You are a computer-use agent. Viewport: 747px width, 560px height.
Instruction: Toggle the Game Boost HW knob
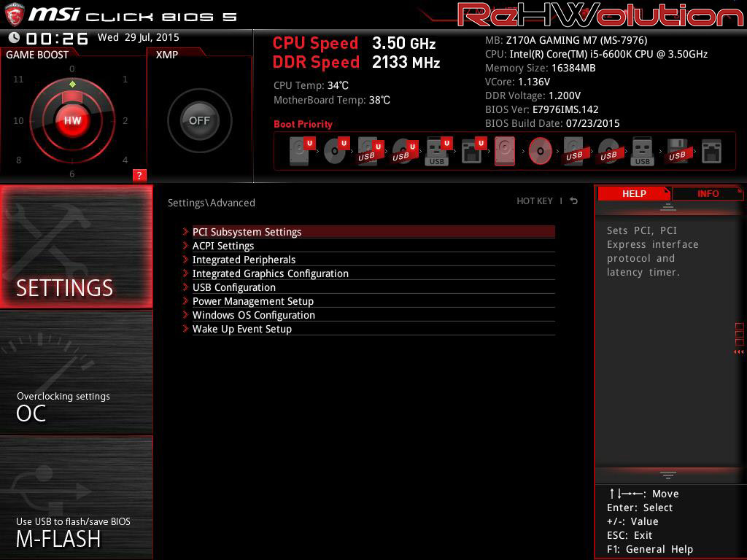tap(72, 121)
